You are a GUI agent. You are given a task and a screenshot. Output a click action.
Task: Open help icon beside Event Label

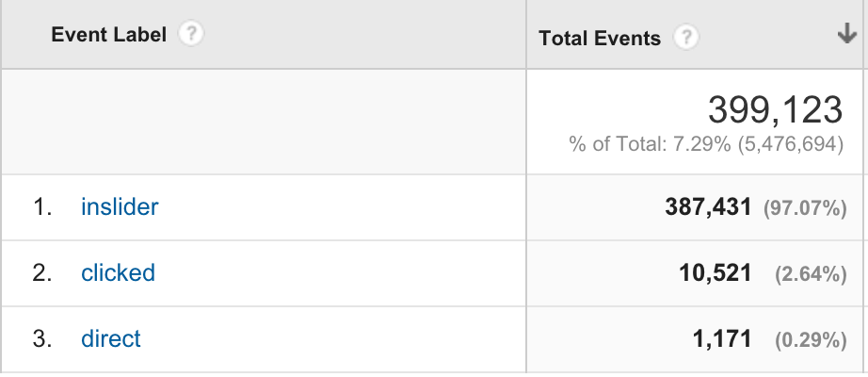191,34
